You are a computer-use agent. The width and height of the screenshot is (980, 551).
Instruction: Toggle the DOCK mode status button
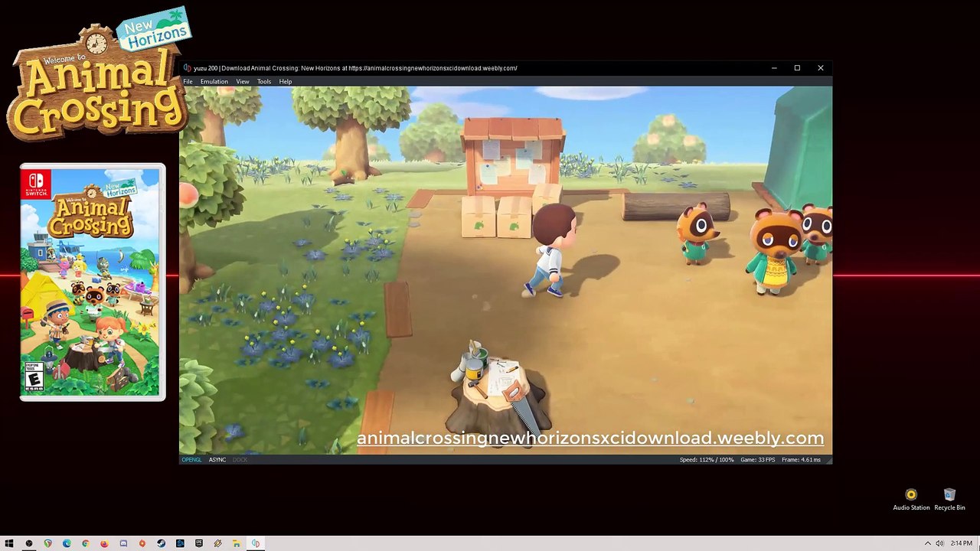point(240,460)
